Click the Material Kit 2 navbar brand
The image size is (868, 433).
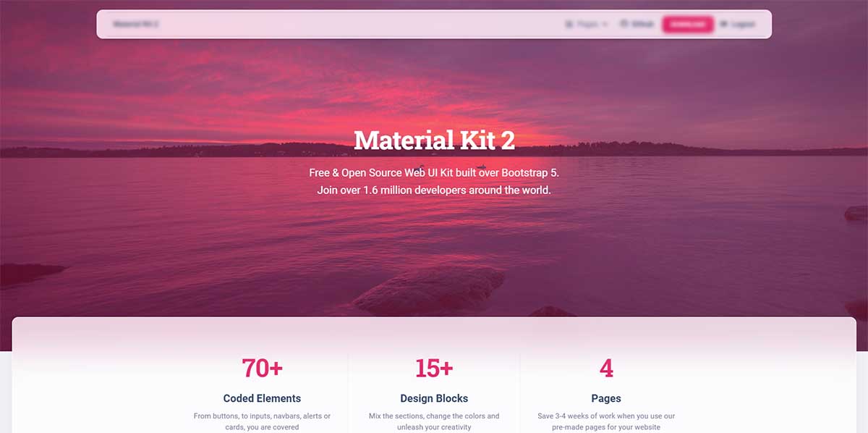tap(135, 24)
